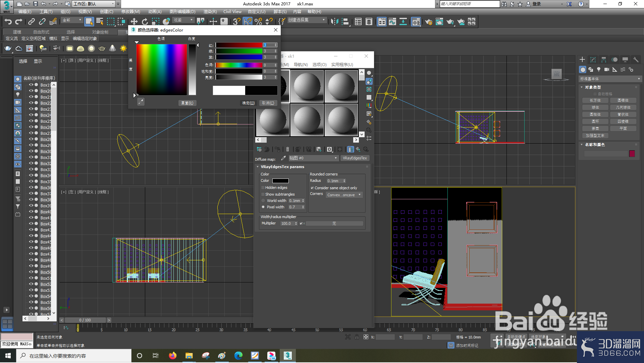Click the 重置(R) button in color selector
Image resolution: width=644 pixels, height=363 pixels.
[187, 103]
